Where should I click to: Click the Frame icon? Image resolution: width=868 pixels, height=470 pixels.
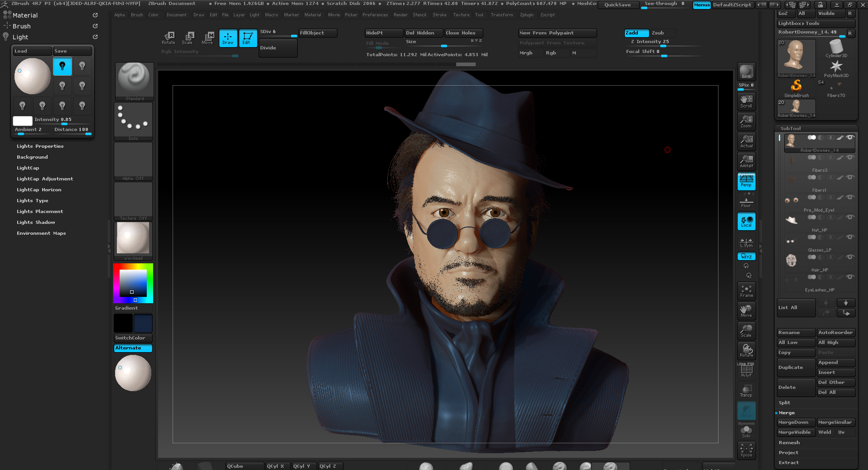[x=746, y=291]
